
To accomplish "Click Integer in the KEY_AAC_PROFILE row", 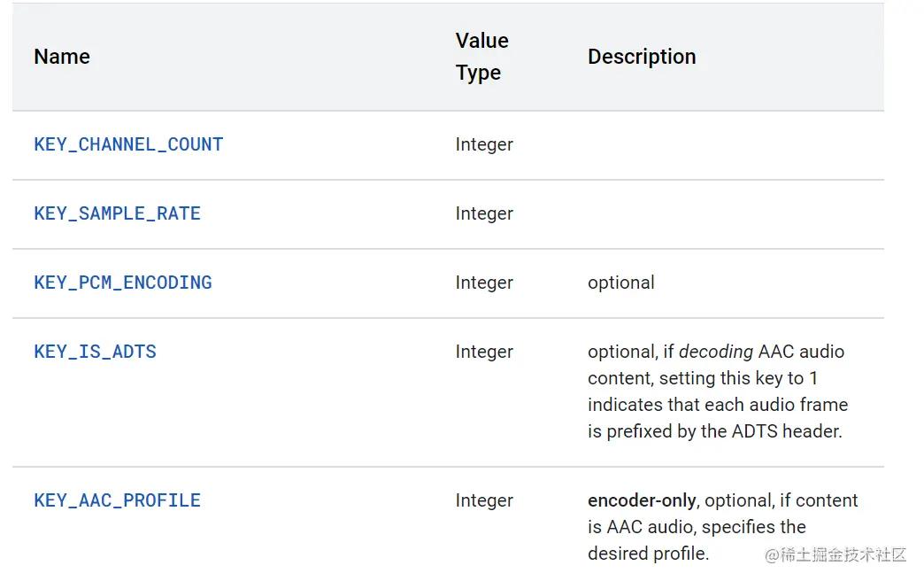I will [x=484, y=500].
